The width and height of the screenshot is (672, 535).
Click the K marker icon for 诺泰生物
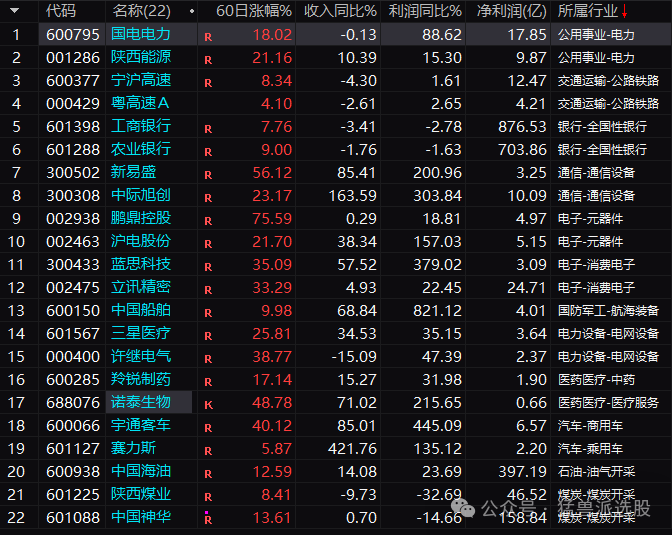point(208,405)
